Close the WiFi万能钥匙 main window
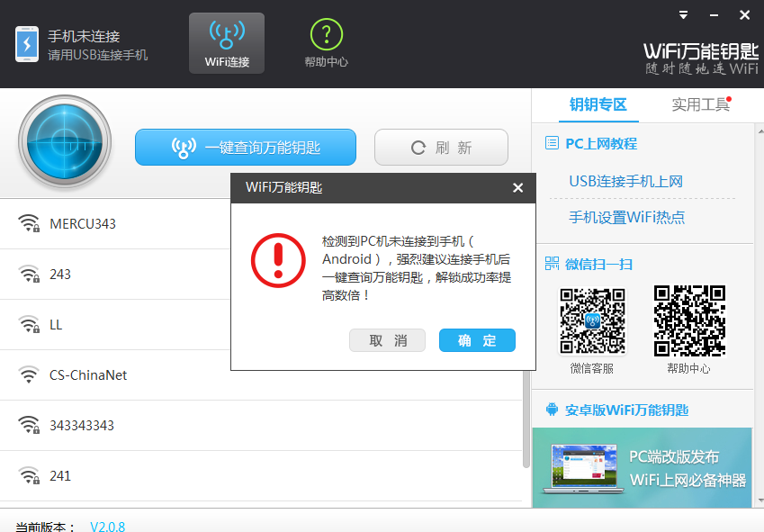Viewport: 764px width, 532px height. (x=744, y=15)
